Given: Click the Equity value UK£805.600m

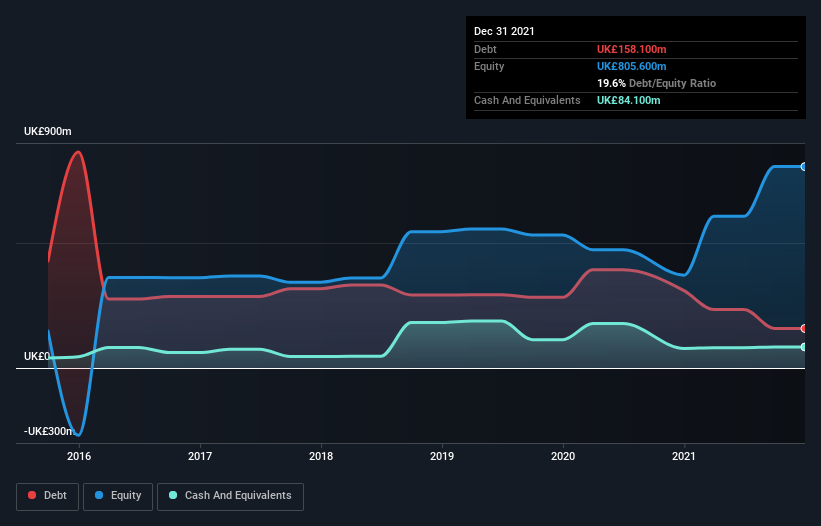Looking at the screenshot, I should 631,66.
